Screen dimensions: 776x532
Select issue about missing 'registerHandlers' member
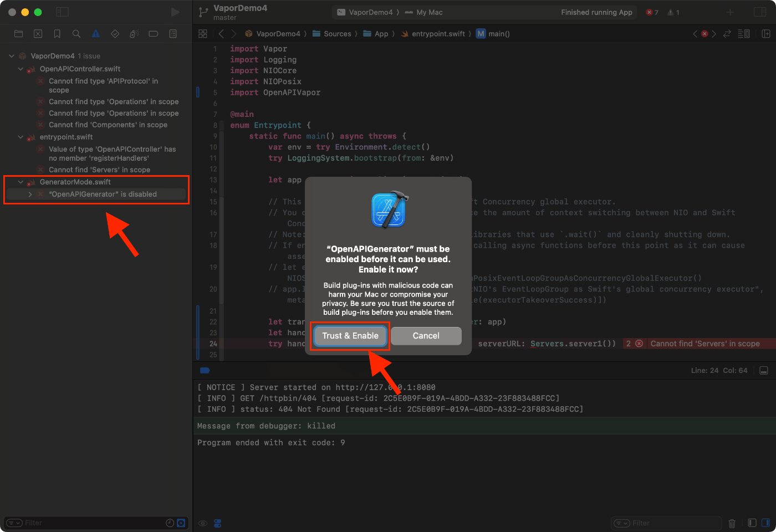coord(112,154)
